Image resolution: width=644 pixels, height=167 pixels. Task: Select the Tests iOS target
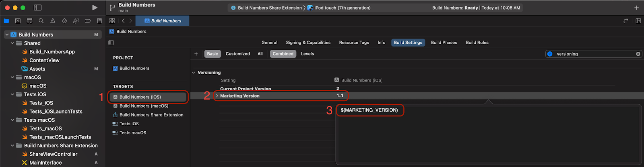(x=129, y=124)
